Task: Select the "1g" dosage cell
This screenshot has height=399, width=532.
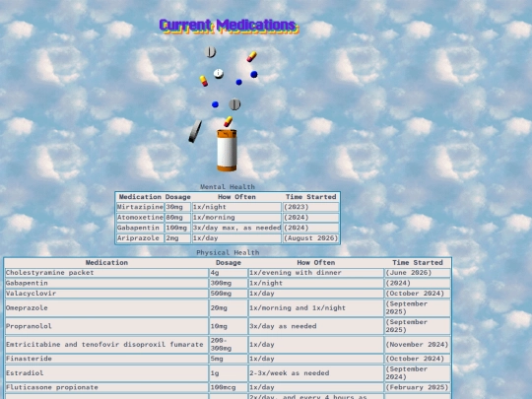Action: (x=229, y=373)
